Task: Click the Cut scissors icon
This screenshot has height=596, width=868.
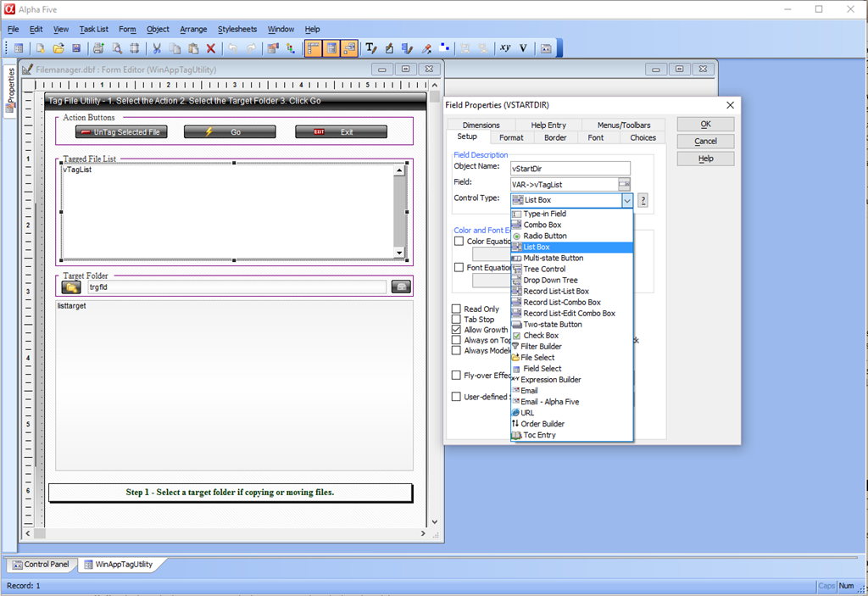Action: pyautogui.click(x=156, y=48)
